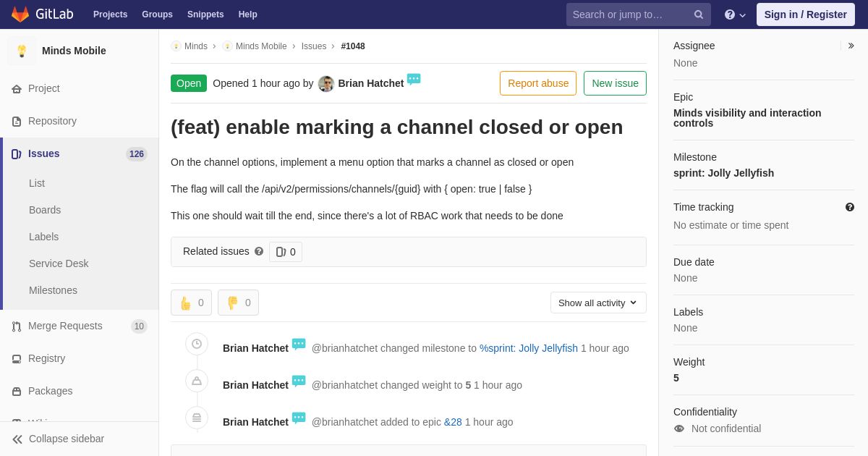Open the Groups menu

(x=157, y=14)
